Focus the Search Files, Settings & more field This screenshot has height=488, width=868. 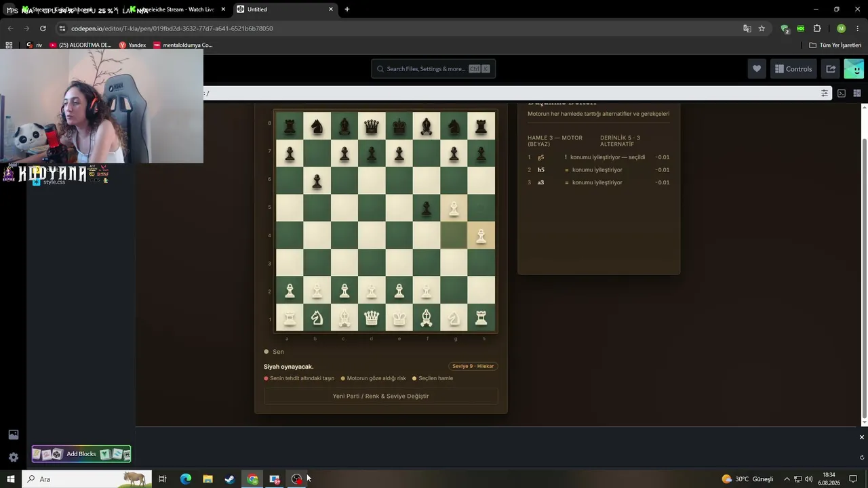433,68
